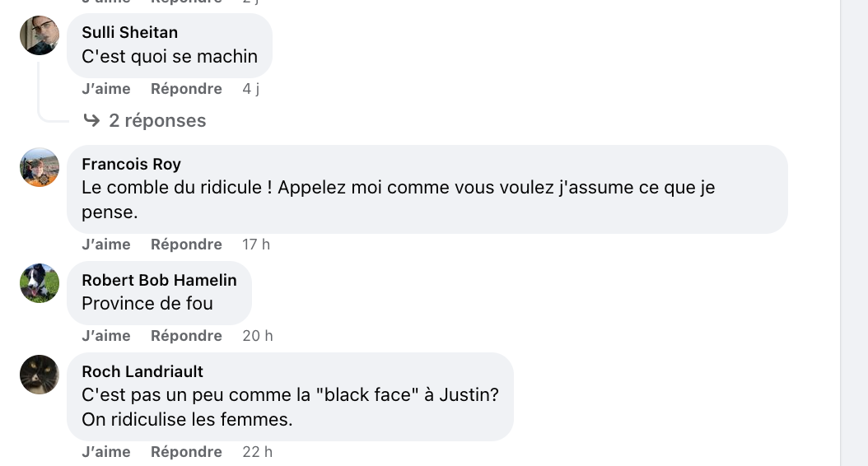Open Francois Roy name link
This screenshot has height=466, width=868.
pyautogui.click(x=131, y=164)
